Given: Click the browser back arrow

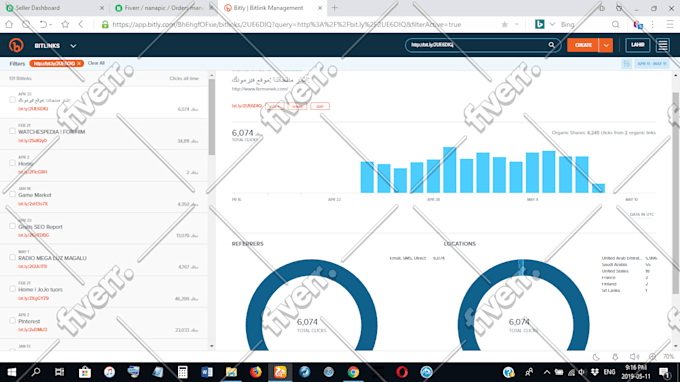Looking at the screenshot, I should click(x=81, y=24).
